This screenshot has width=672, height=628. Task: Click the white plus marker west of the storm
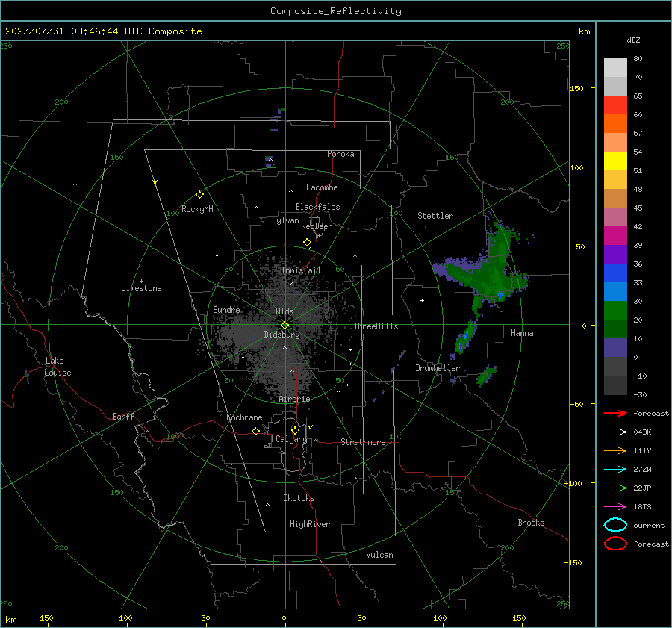422,300
